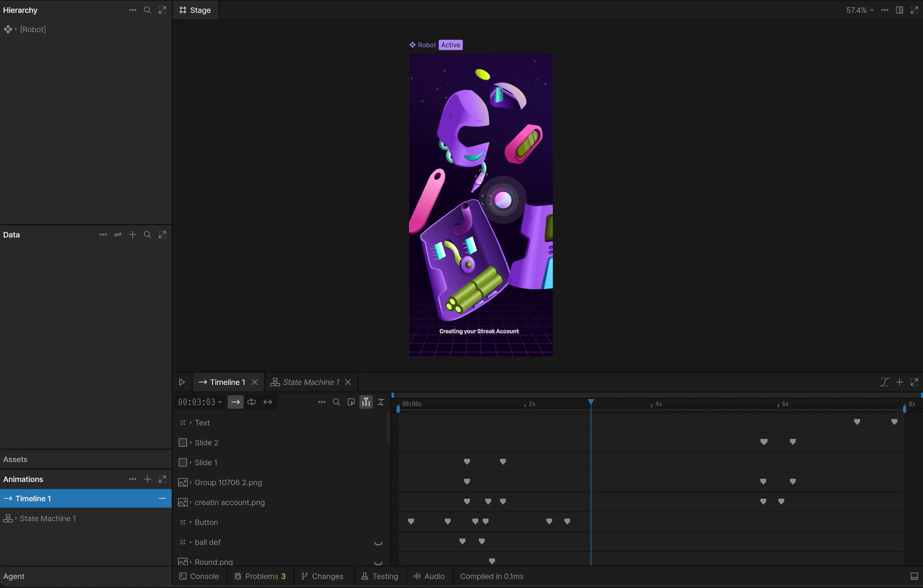Add a new animation

(x=147, y=479)
